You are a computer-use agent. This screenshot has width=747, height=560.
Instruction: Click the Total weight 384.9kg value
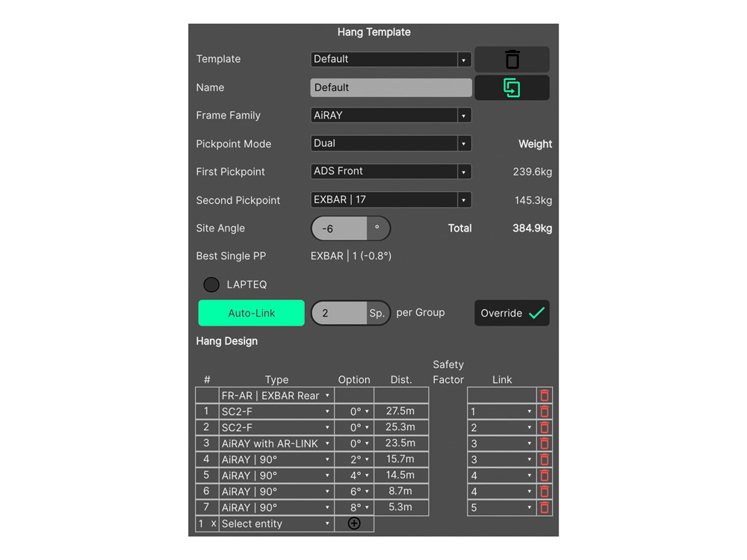point(532,228)
